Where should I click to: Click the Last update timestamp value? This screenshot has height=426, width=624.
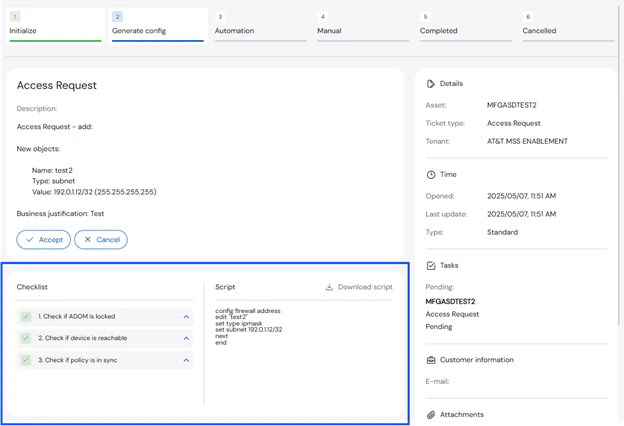click(x=521, y=214)
